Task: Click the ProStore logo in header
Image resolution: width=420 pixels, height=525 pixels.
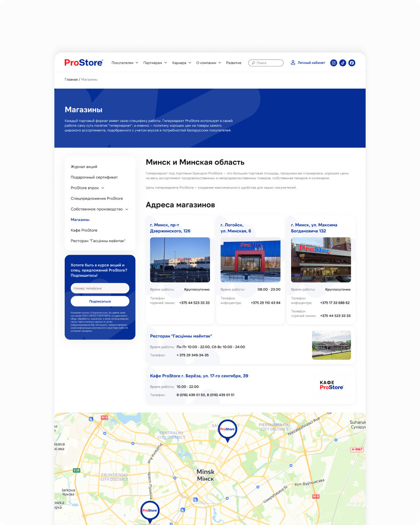Action: click(x=84, y=63)
